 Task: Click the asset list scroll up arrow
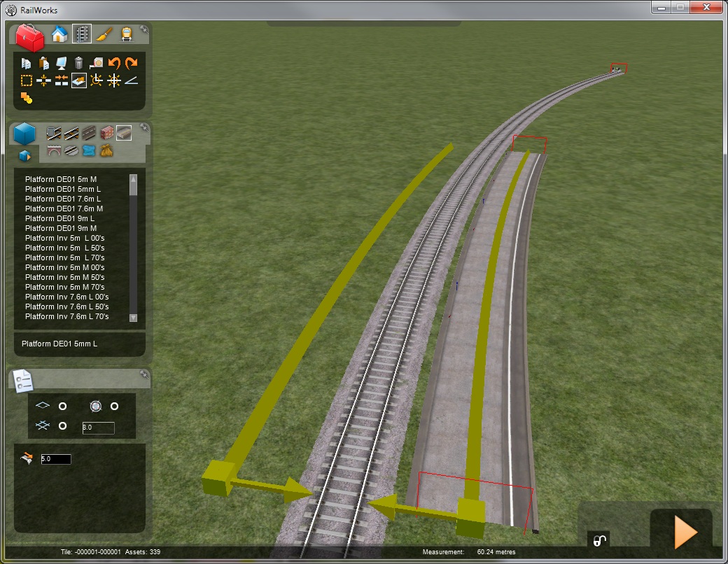(x=133, y=178)
